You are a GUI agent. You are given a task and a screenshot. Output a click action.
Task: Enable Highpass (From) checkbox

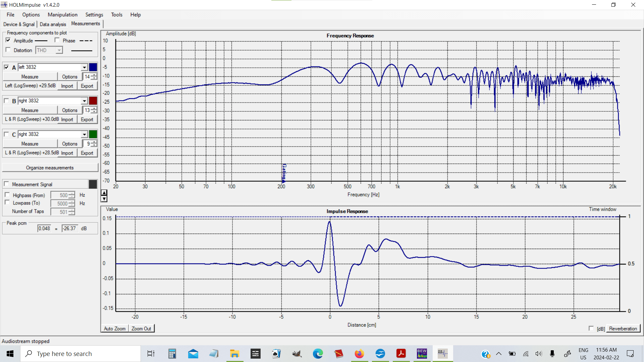click(x=7, y=195)
